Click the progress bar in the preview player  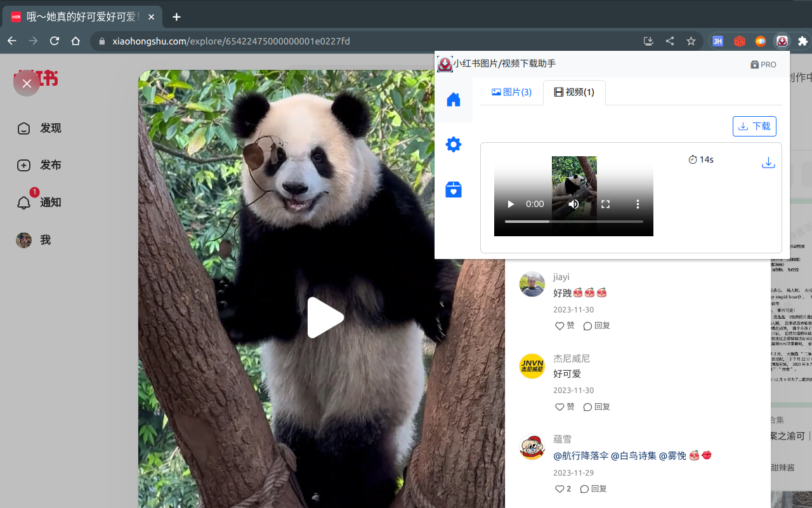coord(574,222)
